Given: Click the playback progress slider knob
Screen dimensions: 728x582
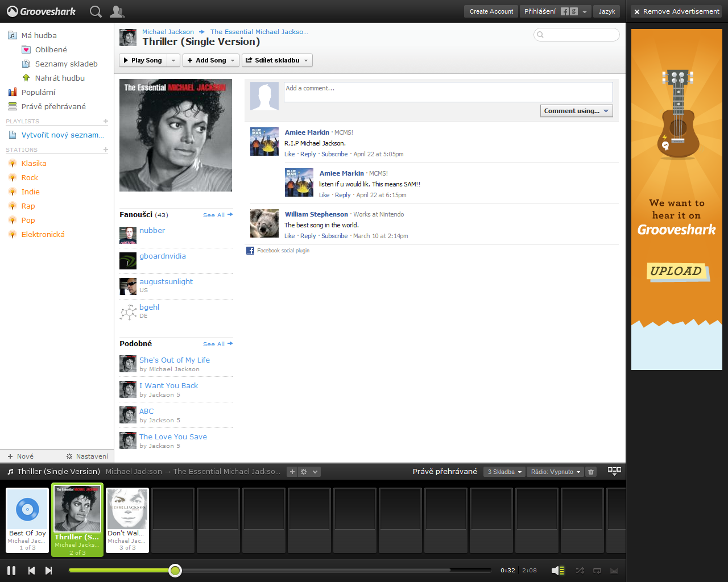Looking at the screenshot, I should pyautogui.click(x=175, y=571).
